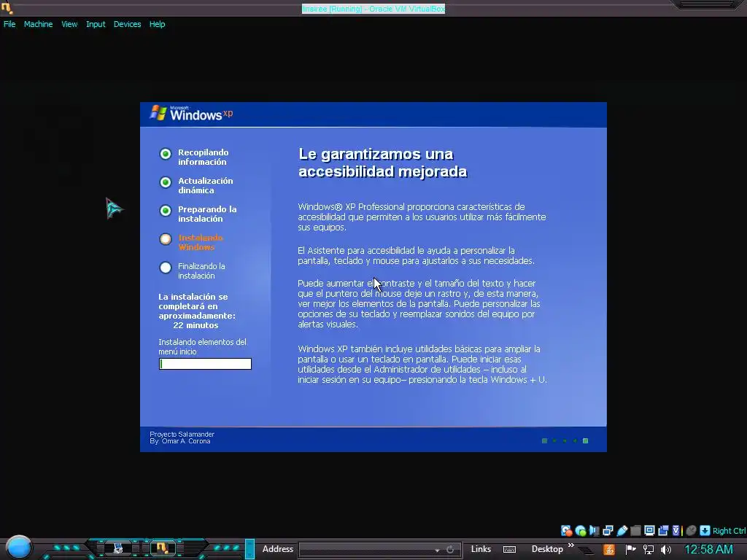The width and height of the screenshot is (747, 560).
Task: Click the 12:58 AM clock
Action: coord(708,550)
